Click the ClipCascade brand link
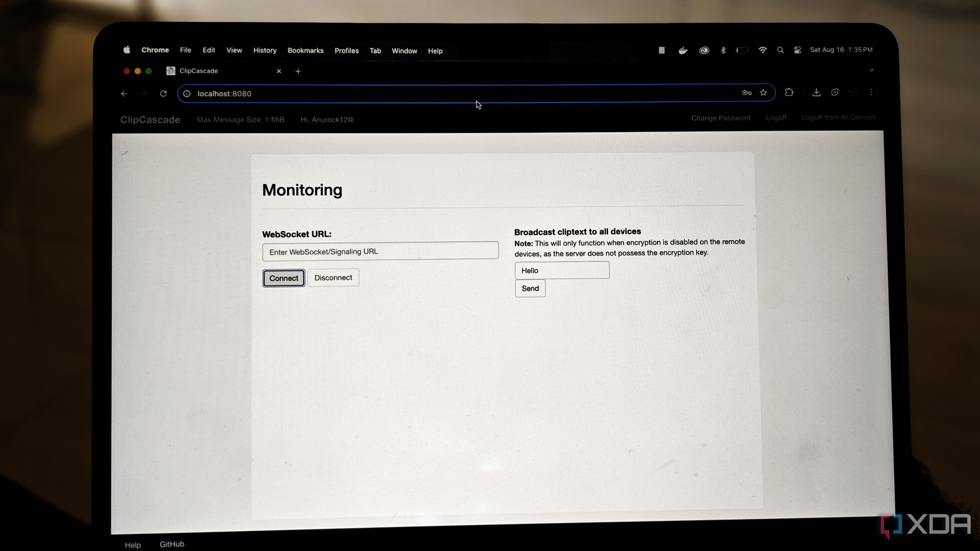Image resolution: width=980 pixels, height=551 pixels. click(150, 120)
